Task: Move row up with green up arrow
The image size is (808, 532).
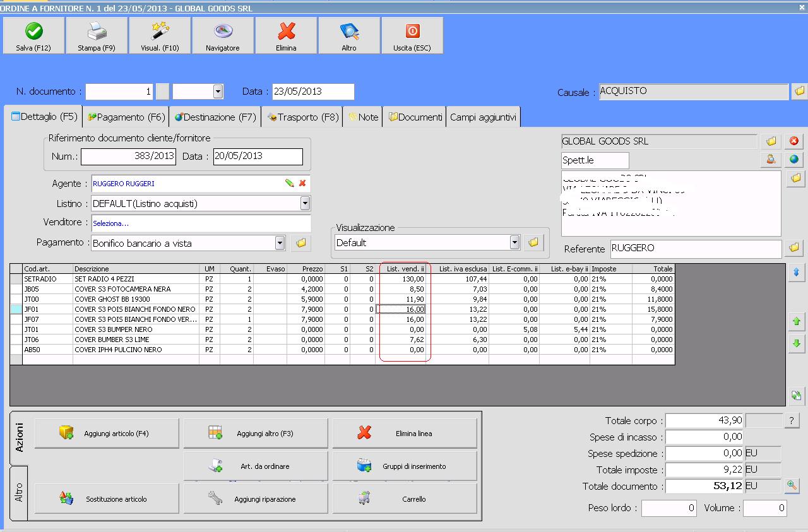Action: click(796, 322)
